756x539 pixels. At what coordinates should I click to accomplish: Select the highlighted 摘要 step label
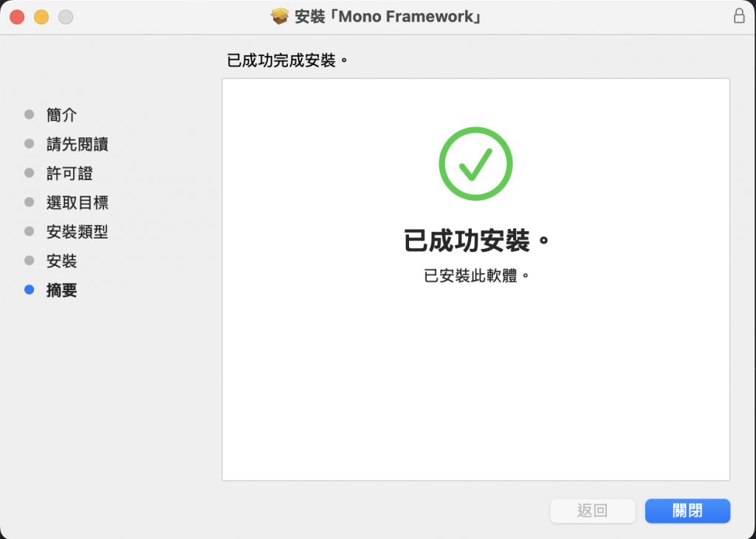tap(62, 290)
